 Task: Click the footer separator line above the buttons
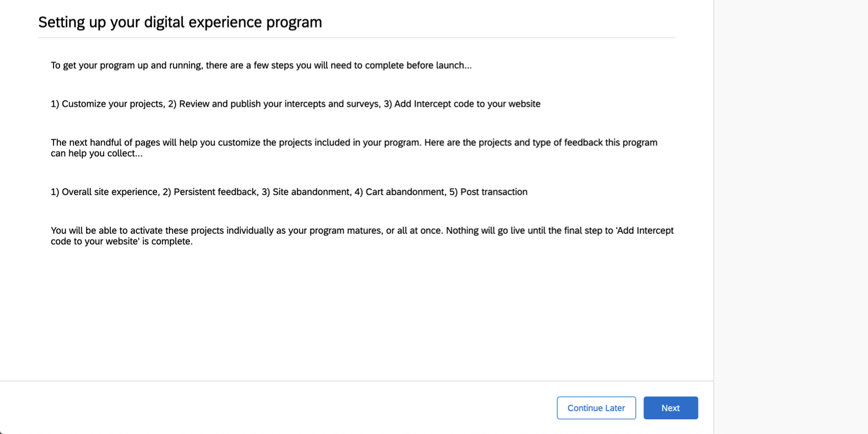tap(356, 380)
